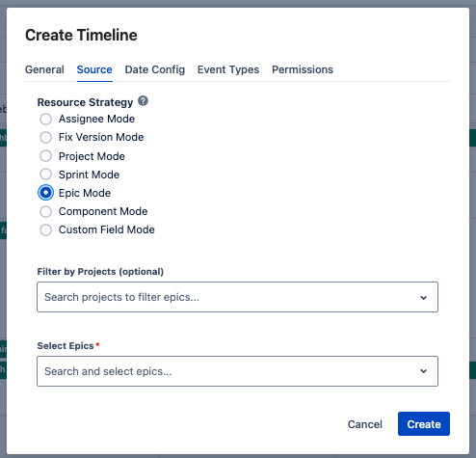Expand the Filter by Projects chevron

click(x=424, y=298)
